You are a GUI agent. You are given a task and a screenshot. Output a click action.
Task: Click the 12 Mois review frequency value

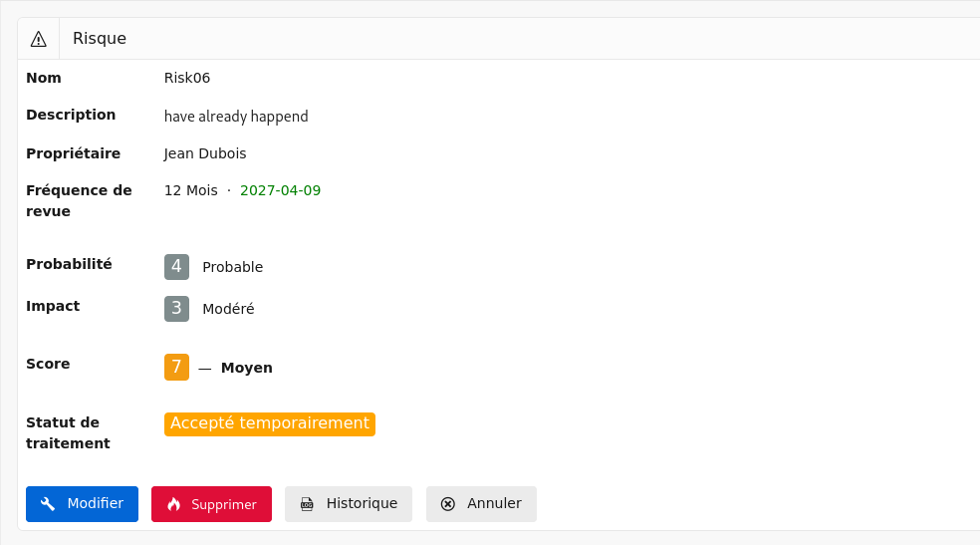[190, 190]
